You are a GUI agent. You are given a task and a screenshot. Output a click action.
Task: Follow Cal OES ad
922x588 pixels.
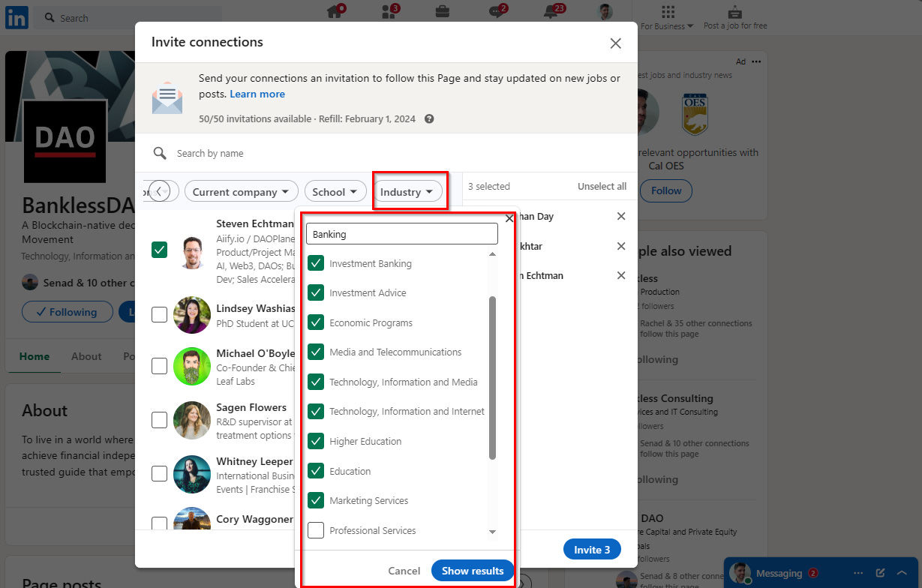click(666, 190)
